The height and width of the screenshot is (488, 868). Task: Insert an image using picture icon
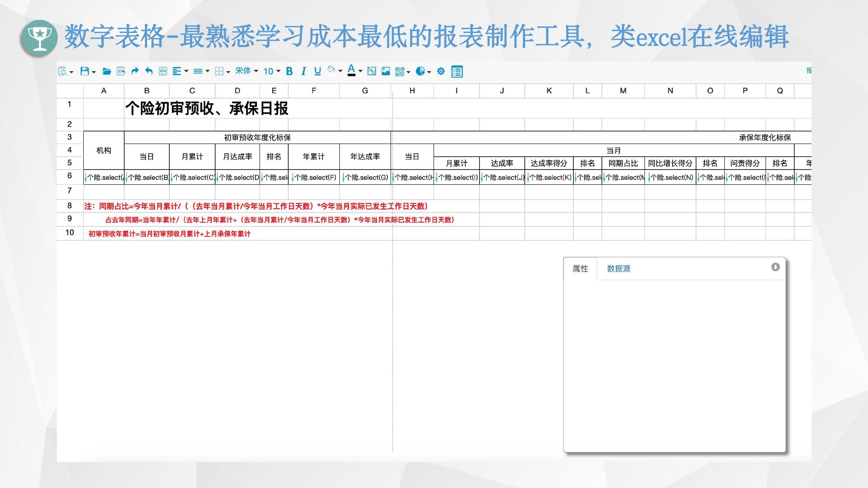[385, 71]
